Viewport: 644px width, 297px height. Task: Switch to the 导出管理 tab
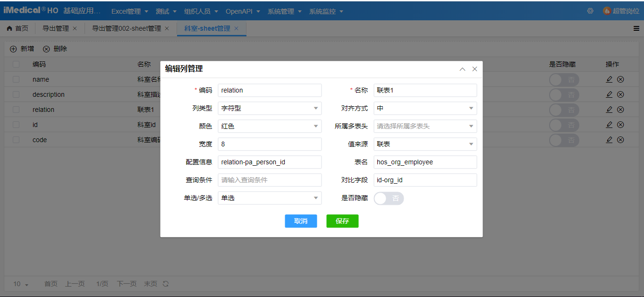(54, 28)
